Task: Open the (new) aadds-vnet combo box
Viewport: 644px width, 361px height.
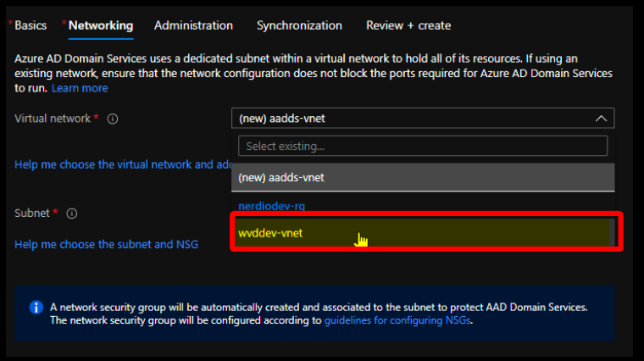Action: [x=423, y=119]
